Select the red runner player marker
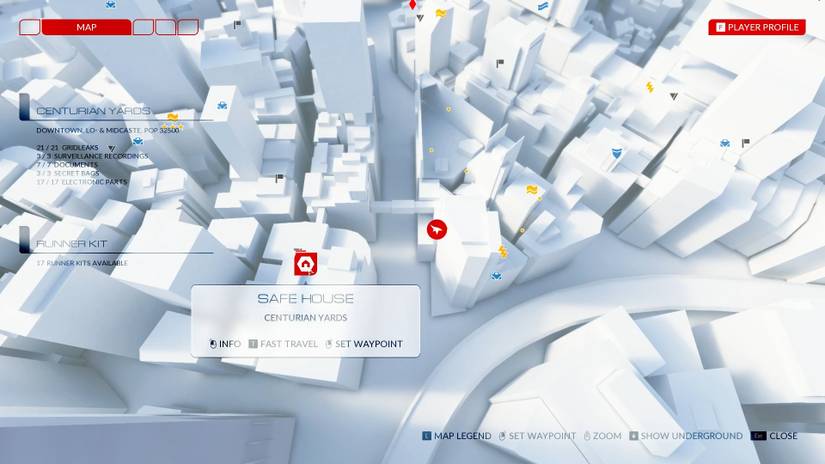 [437, 230]
